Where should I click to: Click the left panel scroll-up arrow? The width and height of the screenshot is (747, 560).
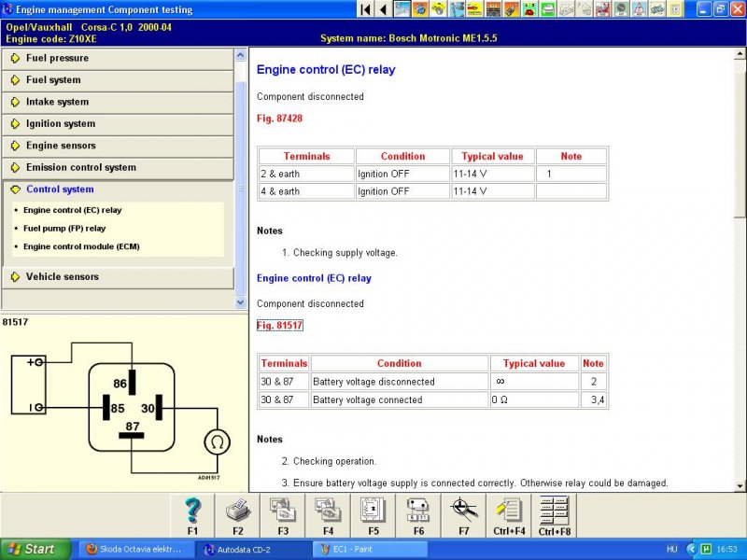point(240,55)
